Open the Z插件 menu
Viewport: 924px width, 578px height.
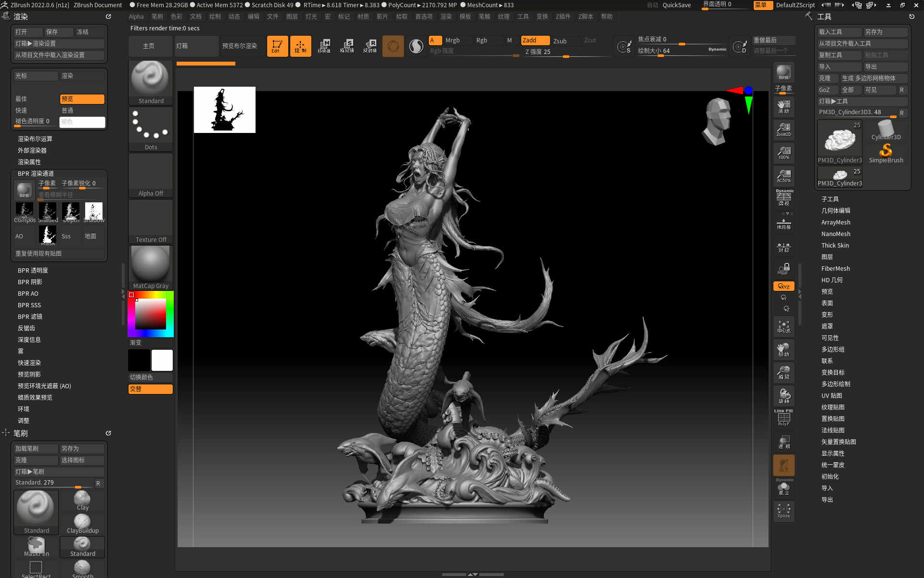(563, 16)
